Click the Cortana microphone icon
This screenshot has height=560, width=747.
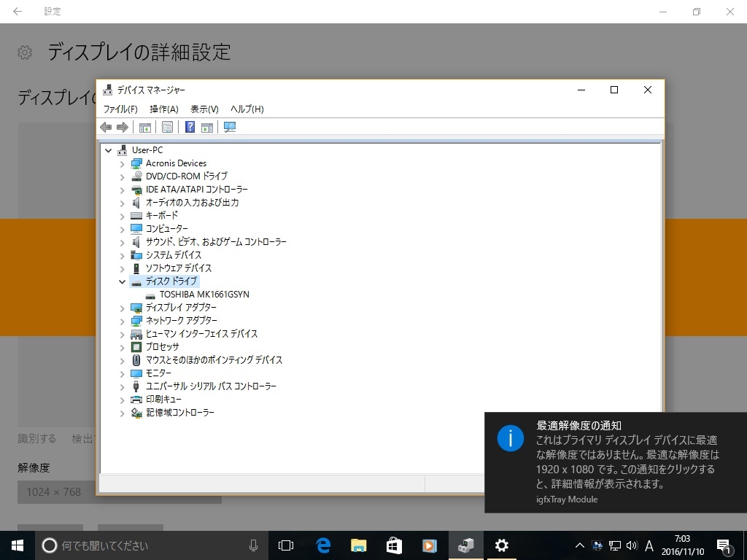pos(253,545)
